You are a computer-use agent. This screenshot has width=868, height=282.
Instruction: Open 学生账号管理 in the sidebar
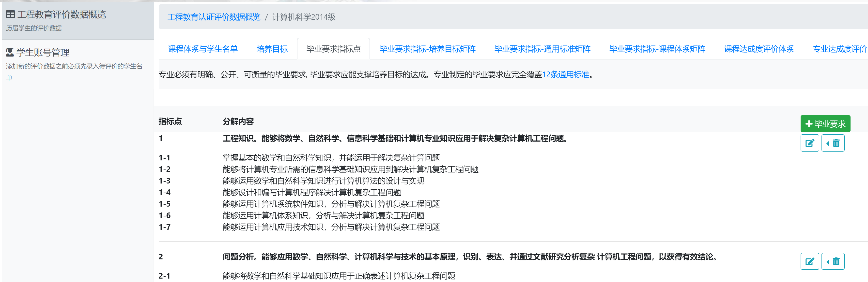click(43, 53)
